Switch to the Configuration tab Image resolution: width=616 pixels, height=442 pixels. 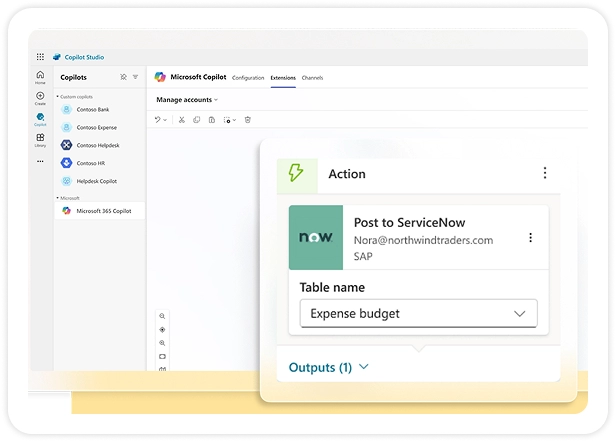click(248, 77)
